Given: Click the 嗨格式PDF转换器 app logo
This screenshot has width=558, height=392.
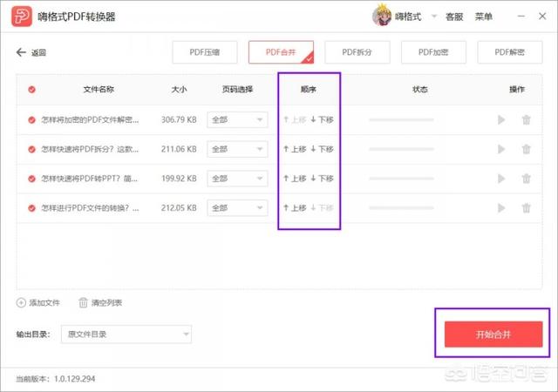Looking at the screenshot, I should 22,17.
